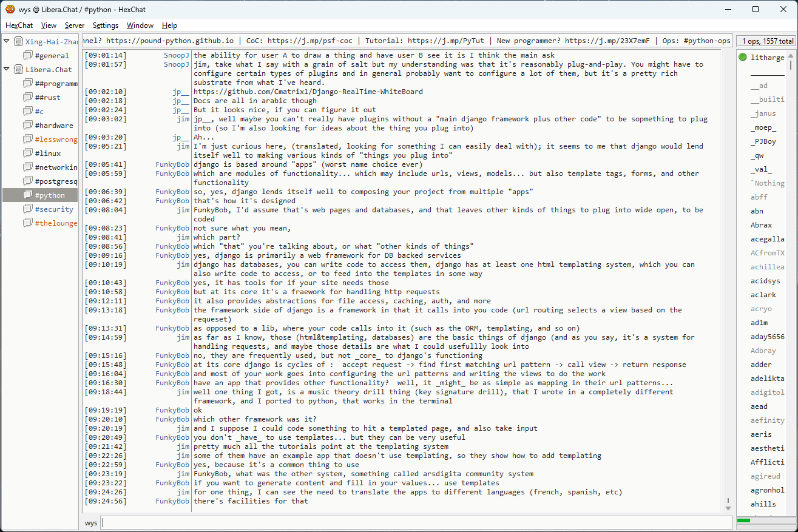
Task: Open the Django-RealTime-WhiteBoard GitHub link
Action: 308,92
